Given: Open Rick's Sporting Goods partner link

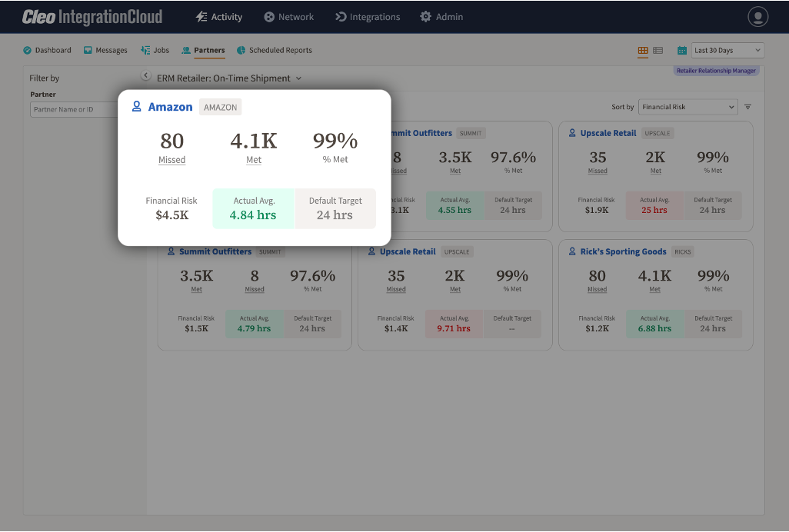Looking at the screenshot, I should [623, 251].
